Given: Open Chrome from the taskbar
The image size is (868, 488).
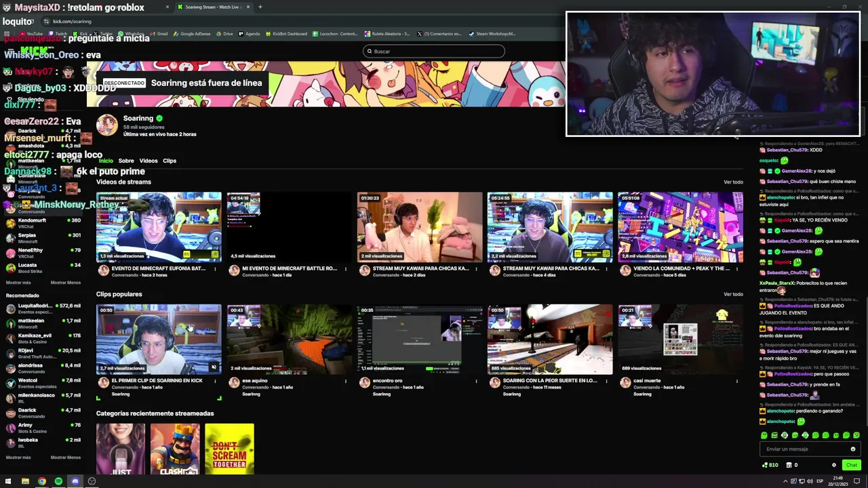Looking at the screenshot, I should (x=42, y=481).
